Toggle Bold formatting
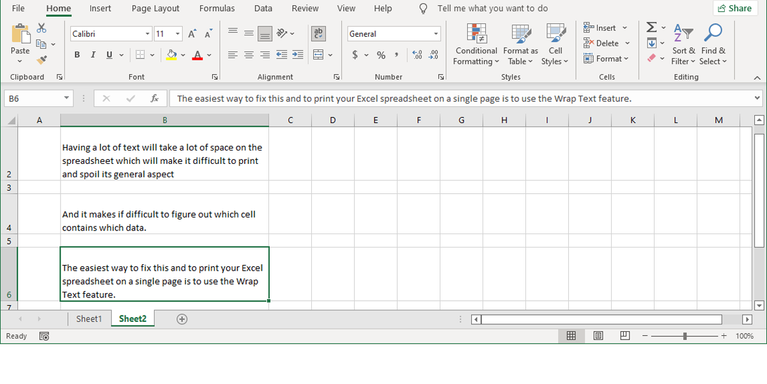767x384 pixels. point(77,55)
